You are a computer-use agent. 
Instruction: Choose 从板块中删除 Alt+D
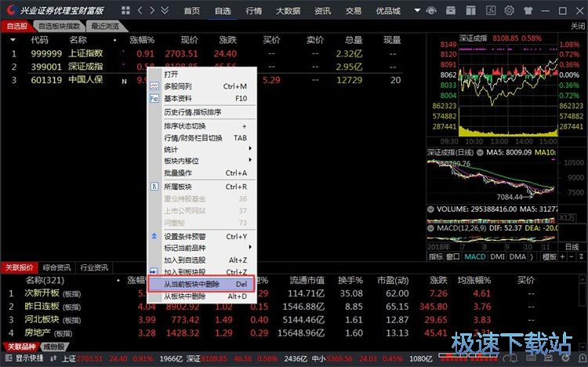click(202, 296)
